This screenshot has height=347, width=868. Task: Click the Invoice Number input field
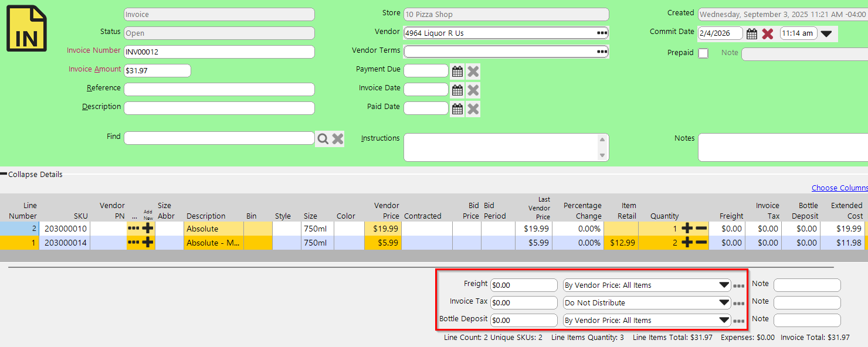[x=219, y=52]
